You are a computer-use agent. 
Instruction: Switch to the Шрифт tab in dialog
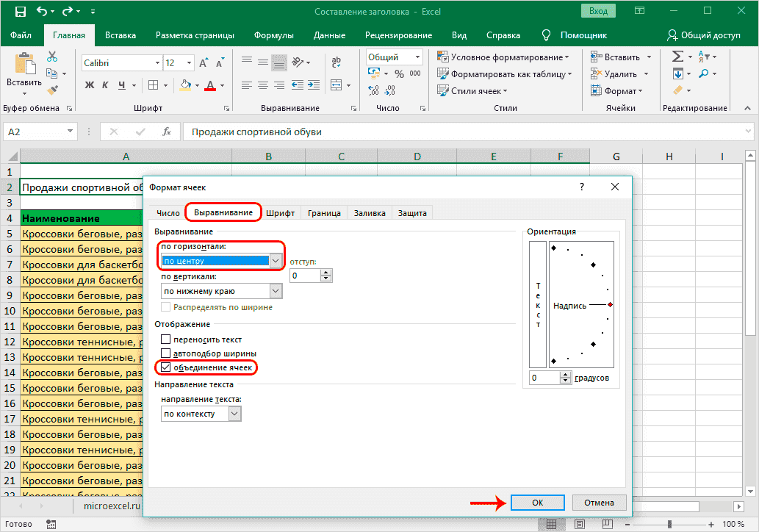281,213
